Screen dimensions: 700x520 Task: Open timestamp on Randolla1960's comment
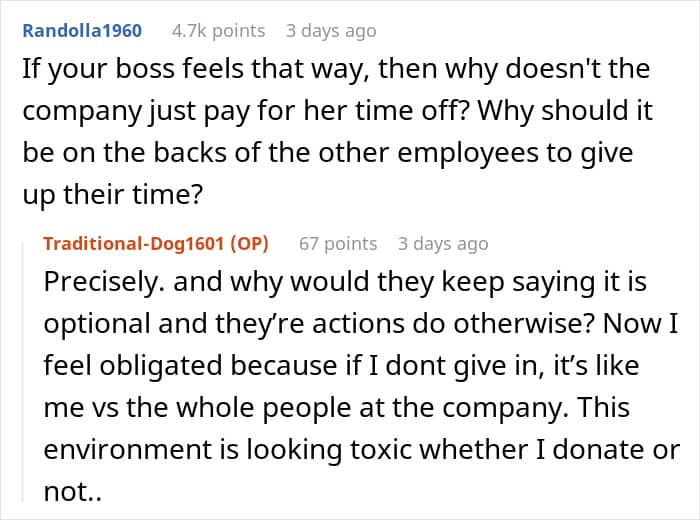tap(331, 30)
